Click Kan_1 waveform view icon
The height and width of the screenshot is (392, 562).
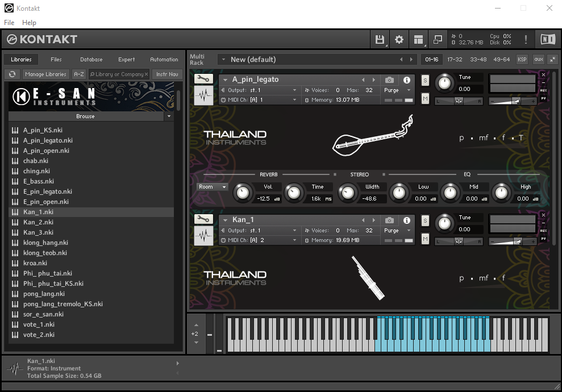point(203,236)
